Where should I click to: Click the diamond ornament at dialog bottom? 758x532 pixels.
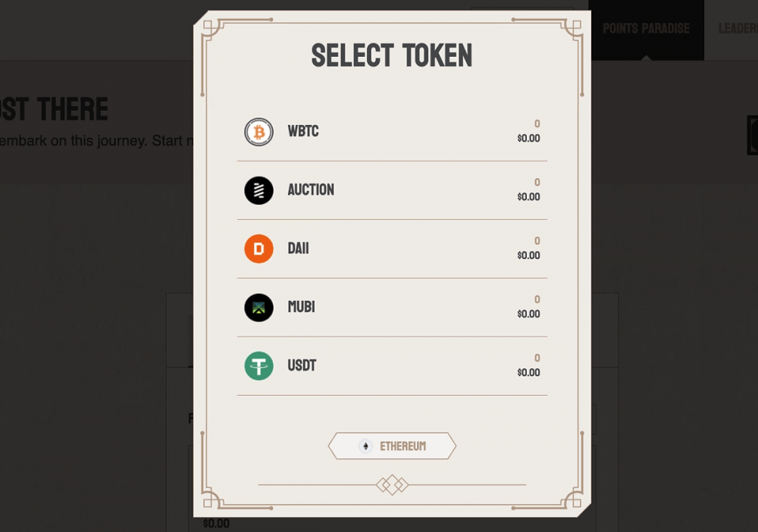pos(392,485)
